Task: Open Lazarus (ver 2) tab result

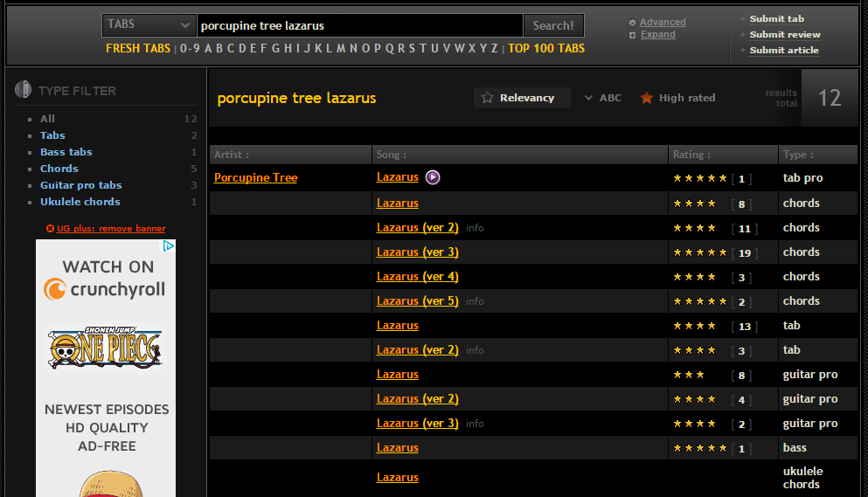Action: pos(418,349)
